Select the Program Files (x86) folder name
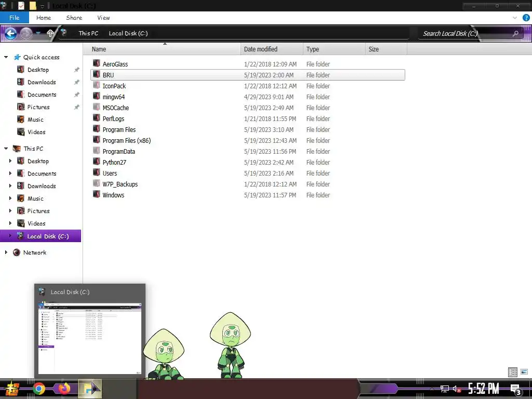Viewport: 532px width, 399px height. pyautogui.click(x=127, y=140)
